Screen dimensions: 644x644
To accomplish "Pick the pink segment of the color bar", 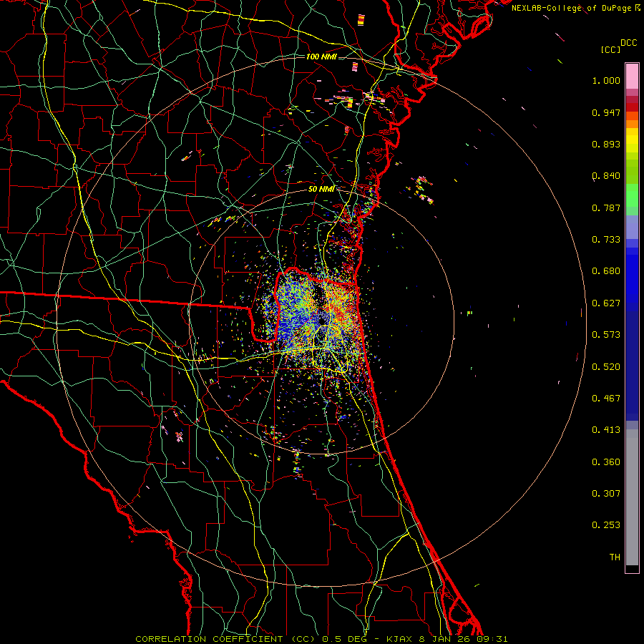I will coord(632,77).
